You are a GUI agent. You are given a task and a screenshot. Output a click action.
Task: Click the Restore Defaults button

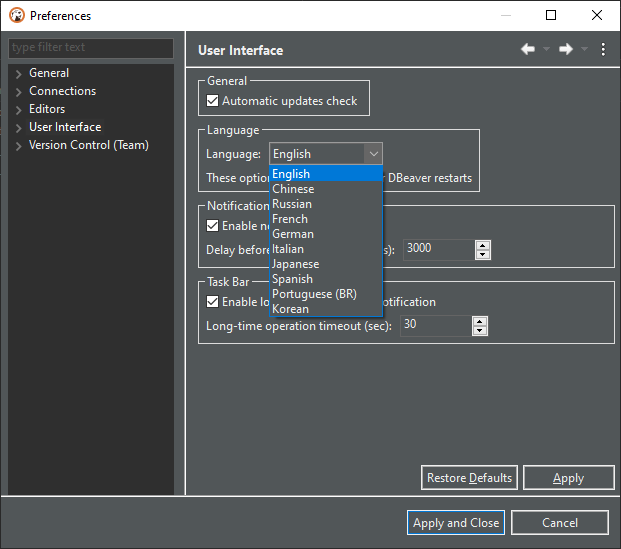pos(469,478)
